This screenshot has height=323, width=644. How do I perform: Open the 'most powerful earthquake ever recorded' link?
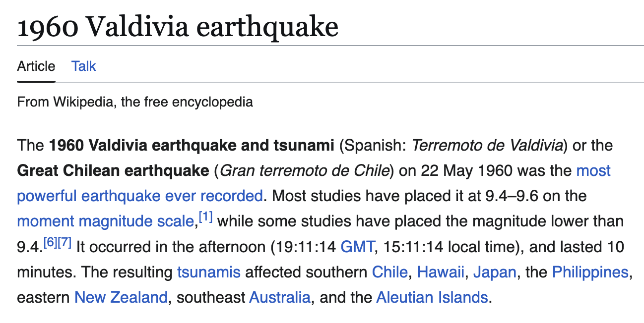[139, 196]
